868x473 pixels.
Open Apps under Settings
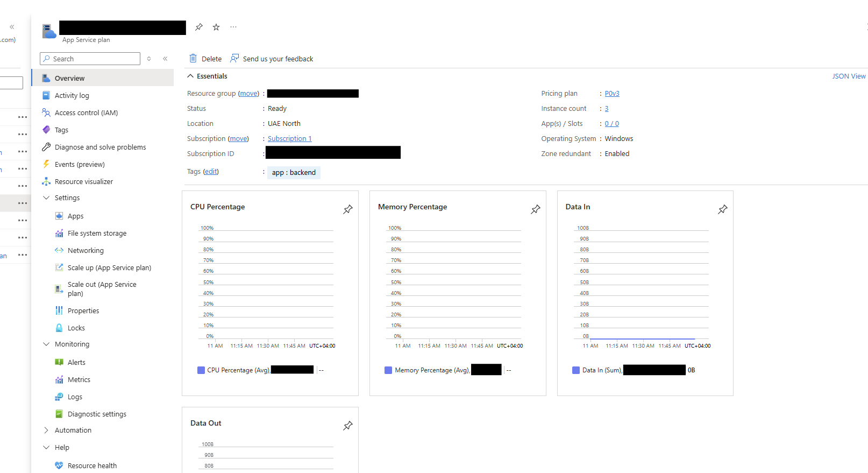point(75,216)
